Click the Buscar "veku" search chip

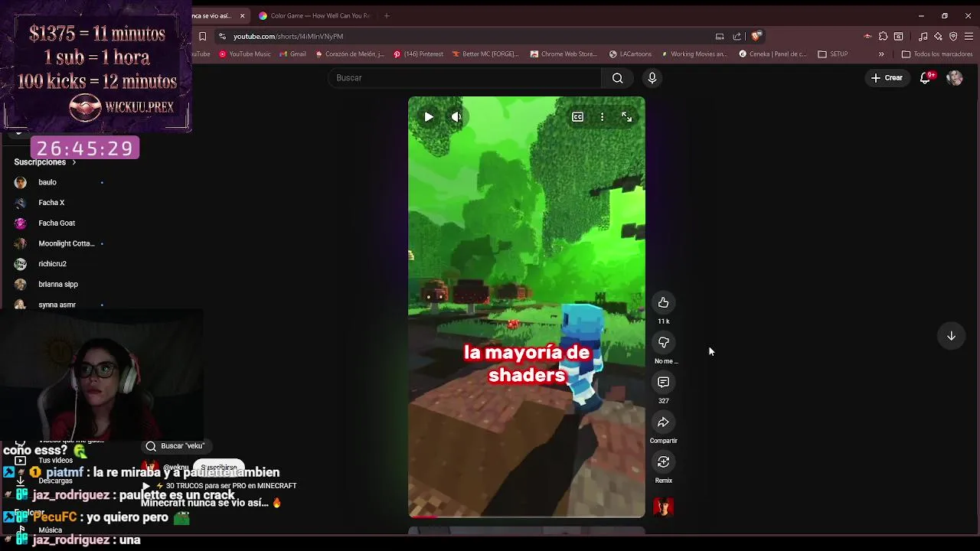tap(175, 446)
